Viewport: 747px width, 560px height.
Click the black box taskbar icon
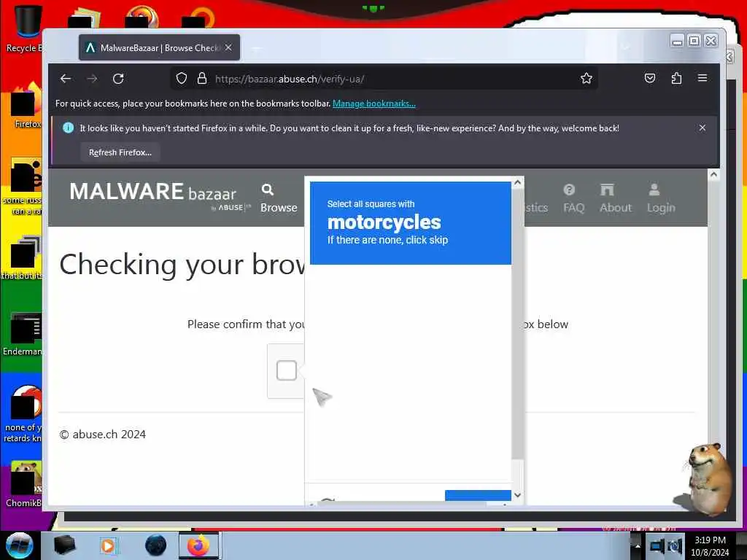click(64, 545)
